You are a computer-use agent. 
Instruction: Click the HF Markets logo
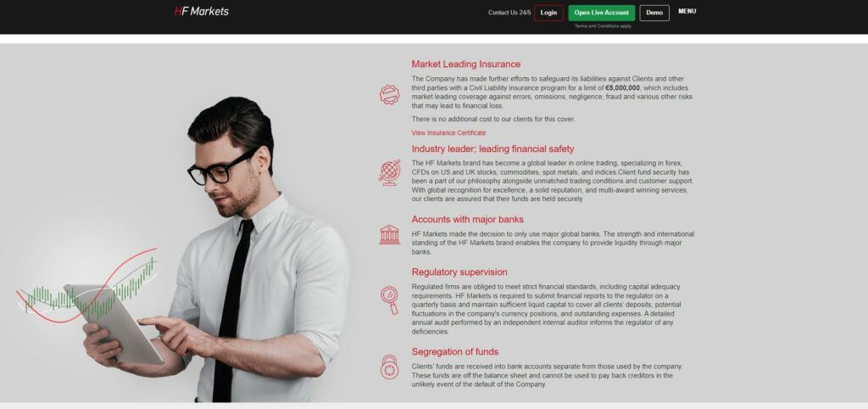pyautogui.click(x=202, y=11)
